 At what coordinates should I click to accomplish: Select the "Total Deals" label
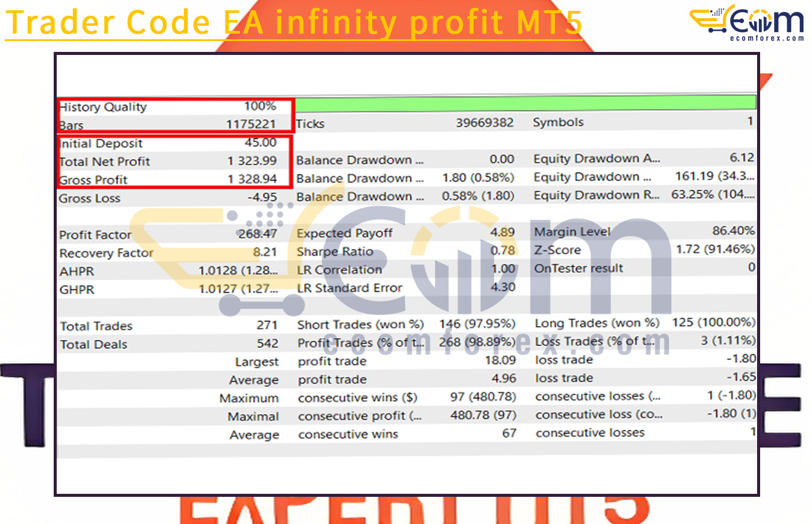(94, 345)
